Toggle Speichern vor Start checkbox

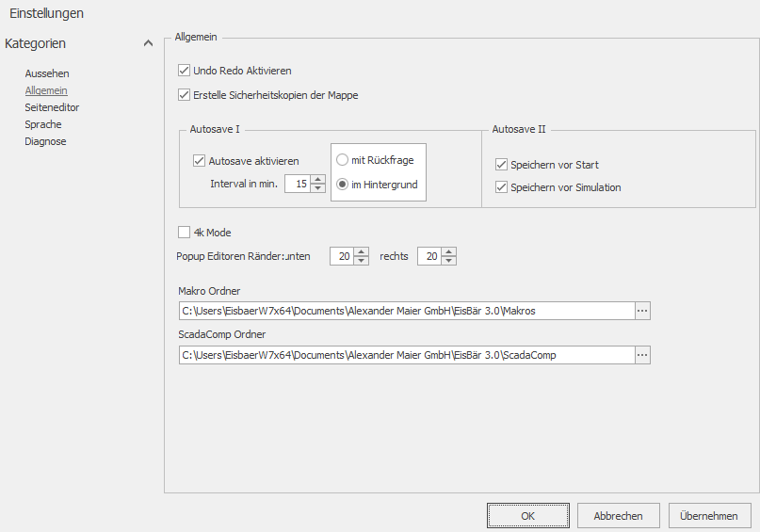tap(501, 165)
